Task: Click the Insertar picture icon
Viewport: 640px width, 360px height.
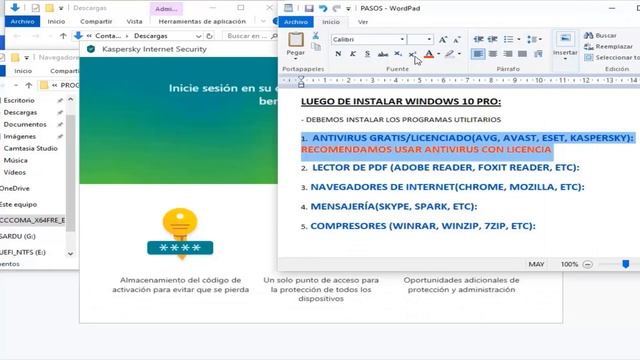Action: click(x=565, y=39)
